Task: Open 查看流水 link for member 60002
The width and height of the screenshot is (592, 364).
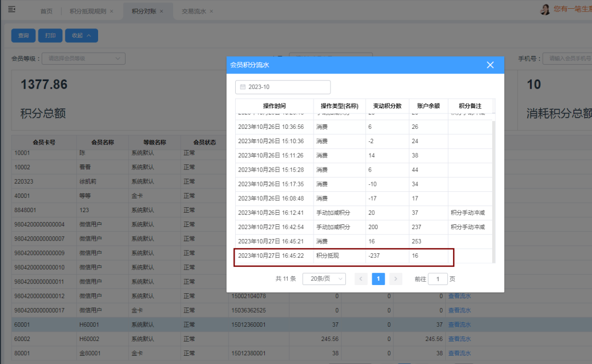Action: (459, 339)
